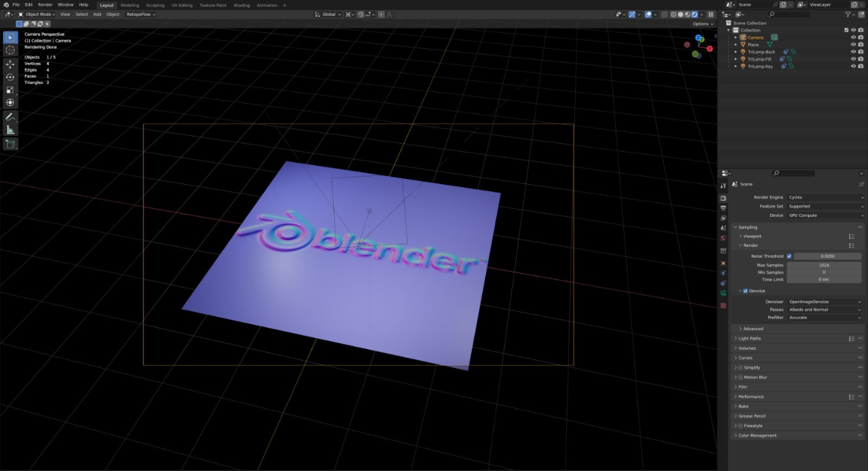
Task: Uncheck the Collection exclude checkbox
Action: tap(846, 30)
